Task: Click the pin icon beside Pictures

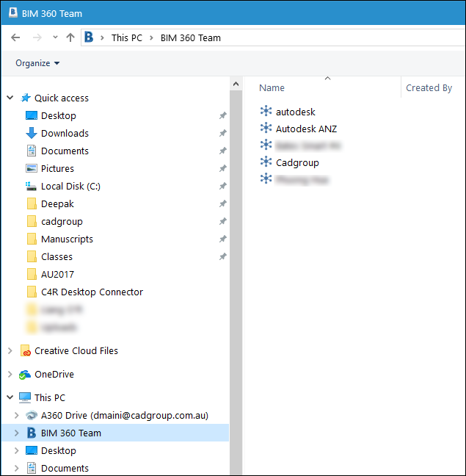Action: click(223, 168)
